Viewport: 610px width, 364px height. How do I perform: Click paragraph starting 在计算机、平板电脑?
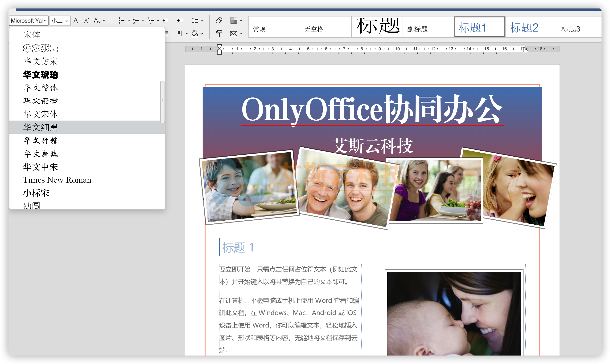289,325
